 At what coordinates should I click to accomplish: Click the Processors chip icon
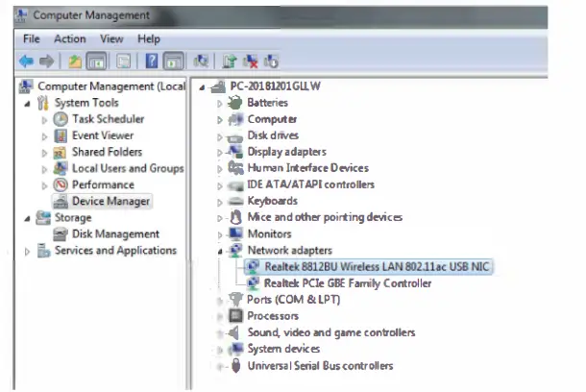[x=235, y=316]
